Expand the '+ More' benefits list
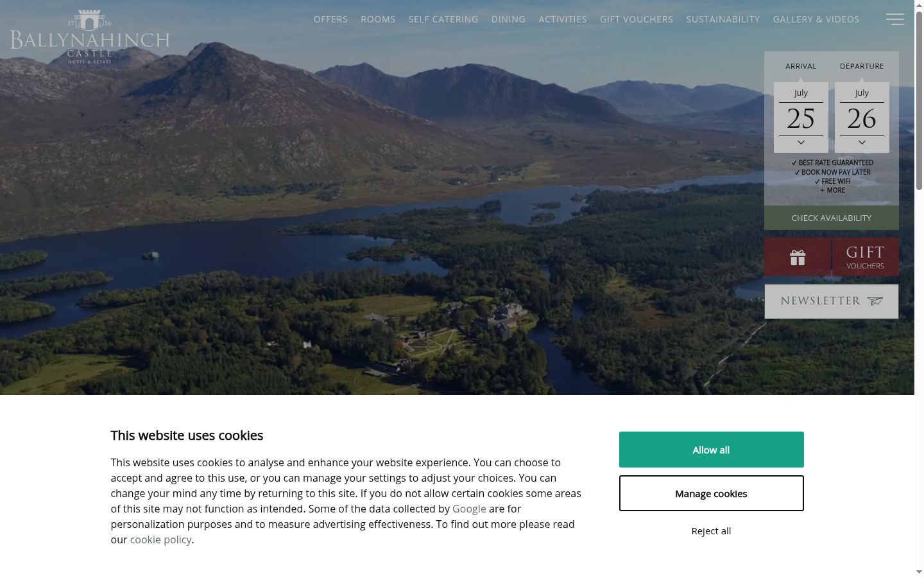The width and height of the screenshot is (924, 578). click(x=832, y=191)
